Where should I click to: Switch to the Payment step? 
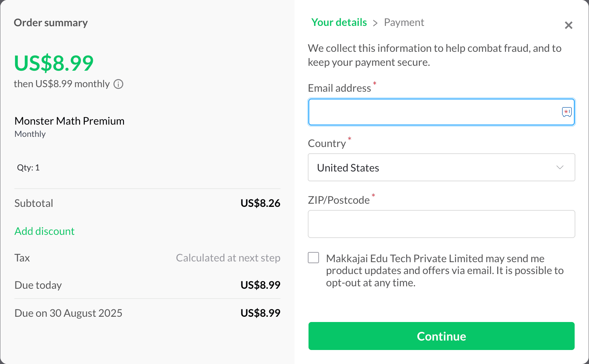tap(404, 22)
